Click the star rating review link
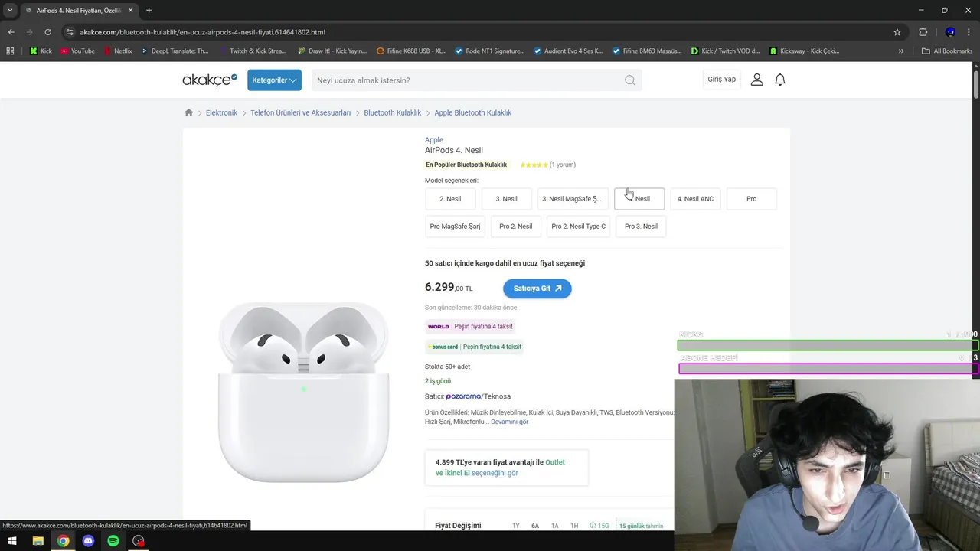Screen dimensions: 980x551 (547, 165)
